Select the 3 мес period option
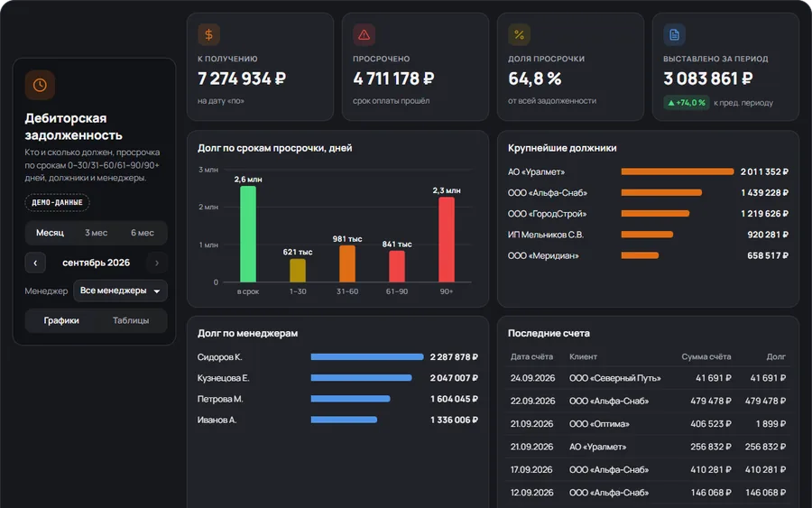This screenshot has height=508, width=812. pyautogui.click(x=97, y=233)
